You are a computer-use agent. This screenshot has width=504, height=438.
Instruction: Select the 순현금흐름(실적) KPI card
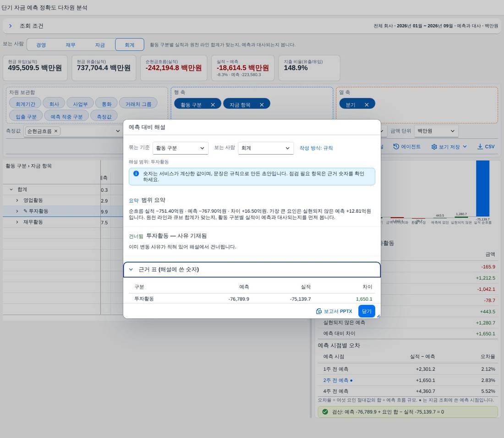point(174,68)
